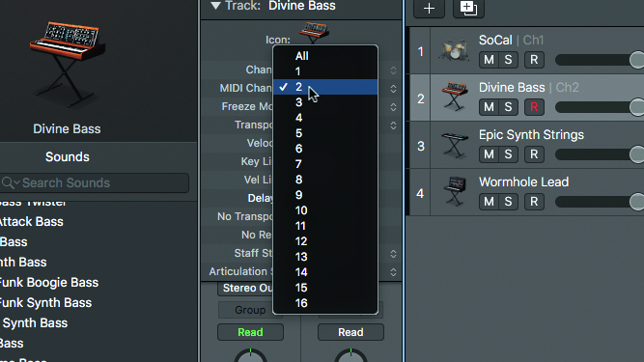This screenshot has width=644, height=362.
Task: Click the Search Sounds field
Action: (95, 182)
